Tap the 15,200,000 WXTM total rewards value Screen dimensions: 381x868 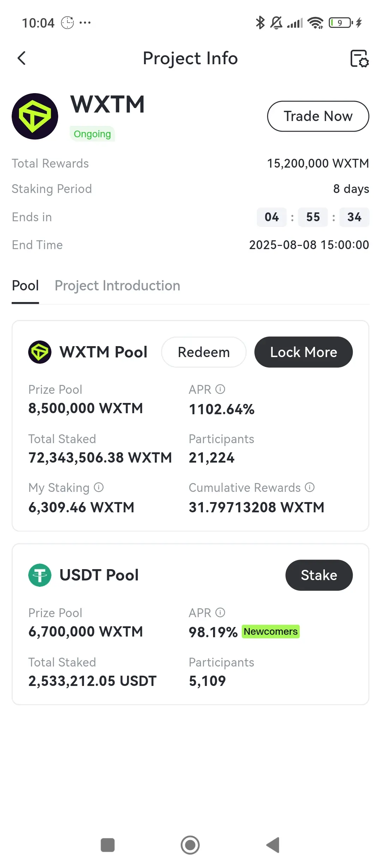coord(318,163)
